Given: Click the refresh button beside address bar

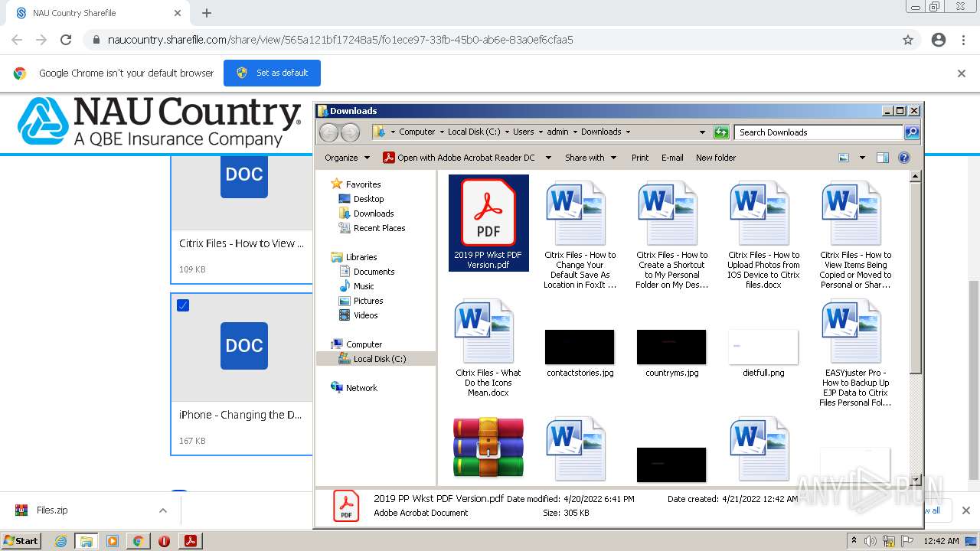Looking at the screenshot, I should (720, 132).
